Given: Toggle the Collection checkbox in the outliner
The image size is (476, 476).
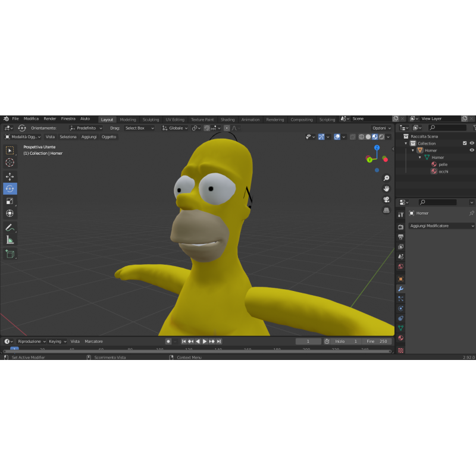Looking at the screenshot, I should pyautogui.click(x=465, y=143).
